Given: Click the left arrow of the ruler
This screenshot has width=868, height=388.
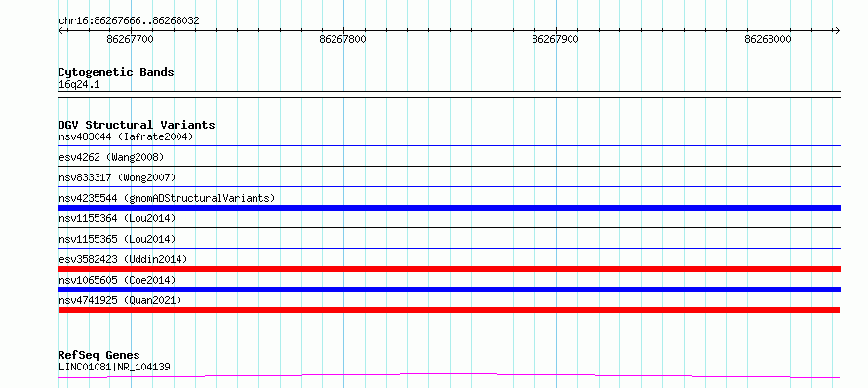Looking at the screenshot, I should tap(61, 30).
